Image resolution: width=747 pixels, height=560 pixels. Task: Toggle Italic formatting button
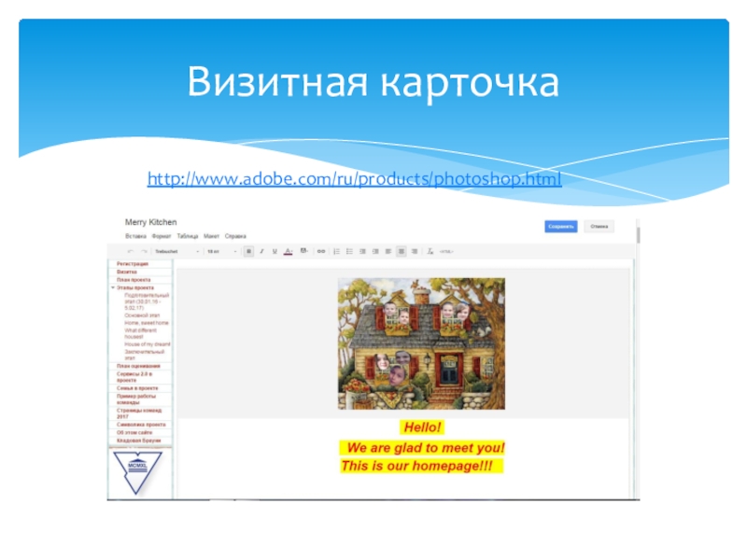(x=261, y=251)
